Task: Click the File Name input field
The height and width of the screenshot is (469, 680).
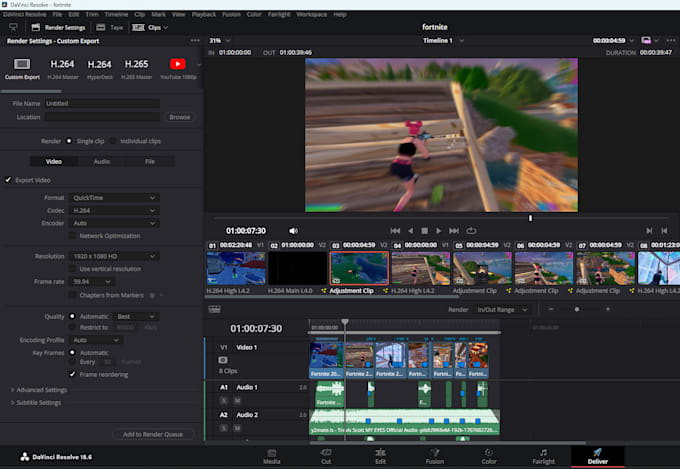Action: pyautogui.click(x=102, y=103)
